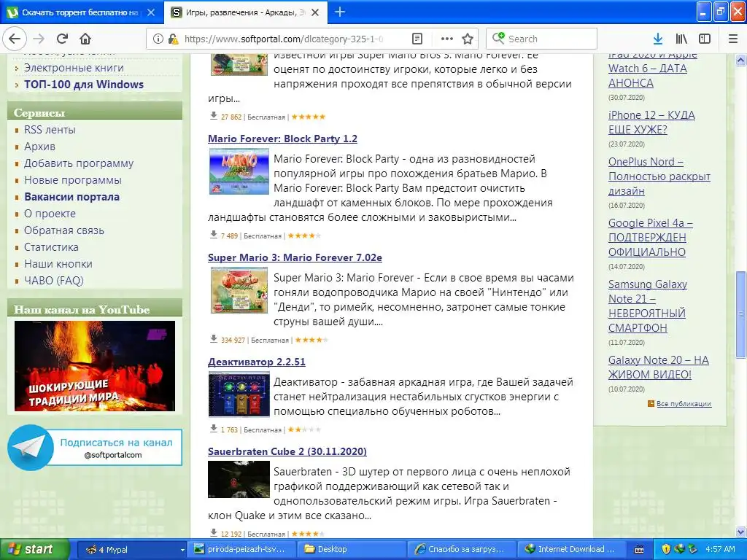Open Все публикации link
The height and width of the screenshot is (560, 747).
click(x=684, y=404)
